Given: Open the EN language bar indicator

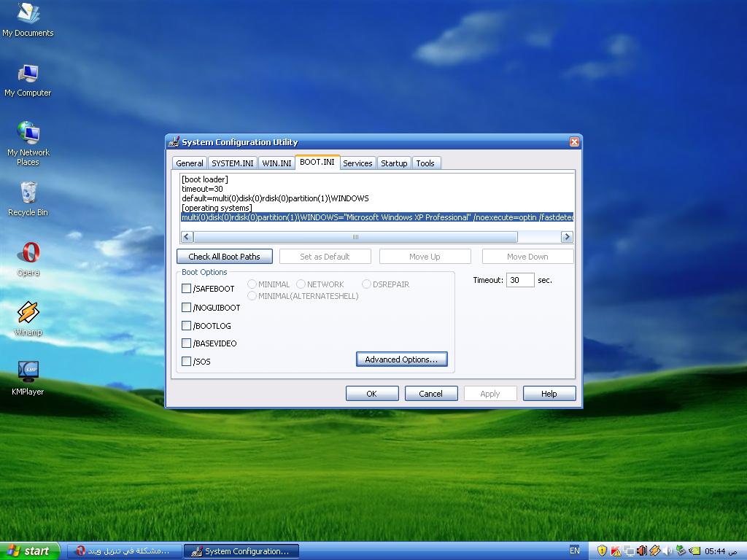Looking at the screenshot, I should [x=575, y=551].
